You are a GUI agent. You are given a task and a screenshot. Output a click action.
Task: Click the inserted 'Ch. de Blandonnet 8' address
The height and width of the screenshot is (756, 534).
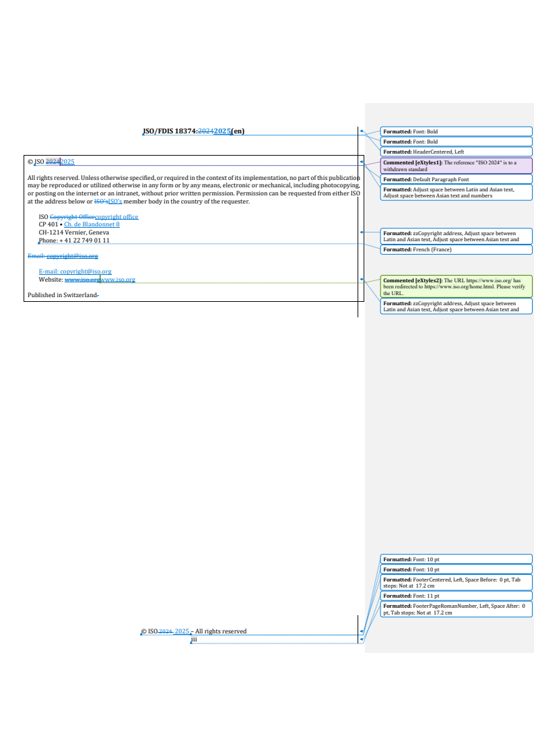point(92,224)
